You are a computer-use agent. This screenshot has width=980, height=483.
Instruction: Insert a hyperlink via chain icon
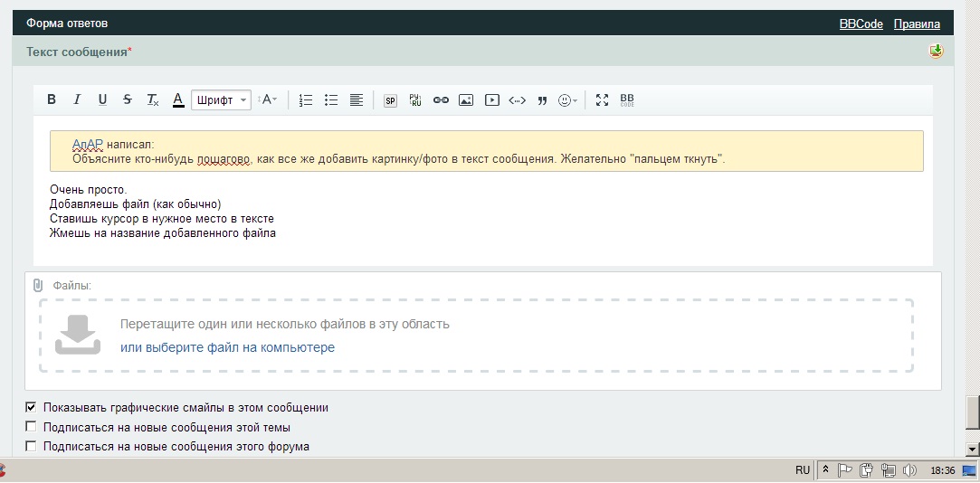tap(441, 100)
